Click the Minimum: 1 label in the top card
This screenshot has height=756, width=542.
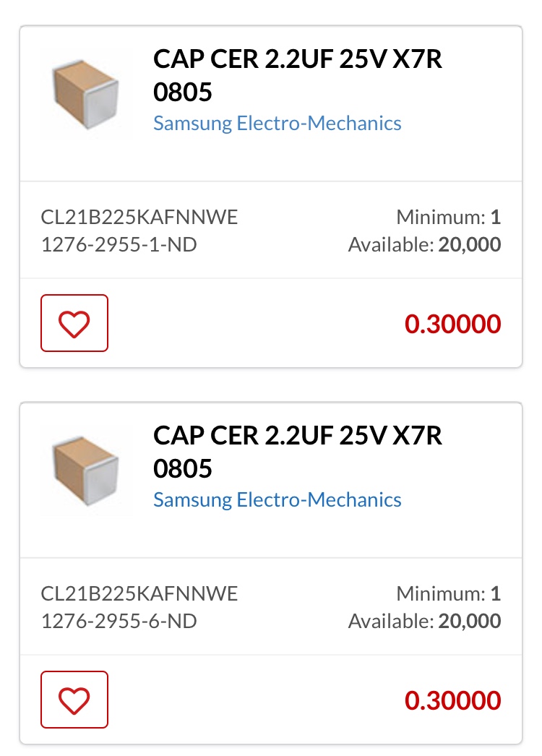tap(448, 217)
